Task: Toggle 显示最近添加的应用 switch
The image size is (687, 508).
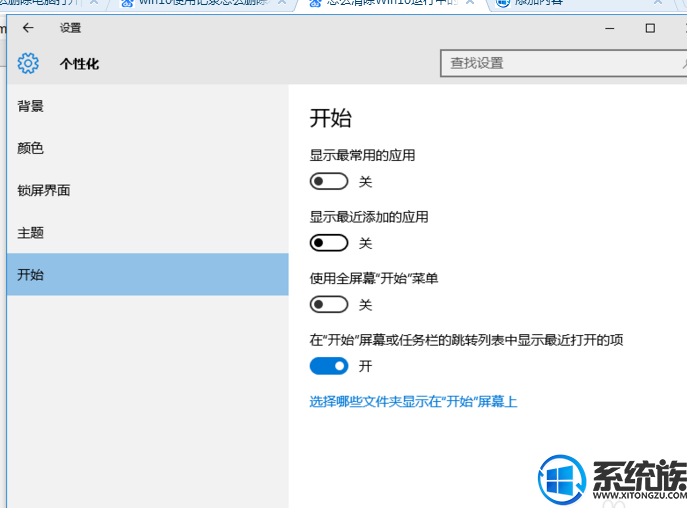Action: (x=329, y=243)
